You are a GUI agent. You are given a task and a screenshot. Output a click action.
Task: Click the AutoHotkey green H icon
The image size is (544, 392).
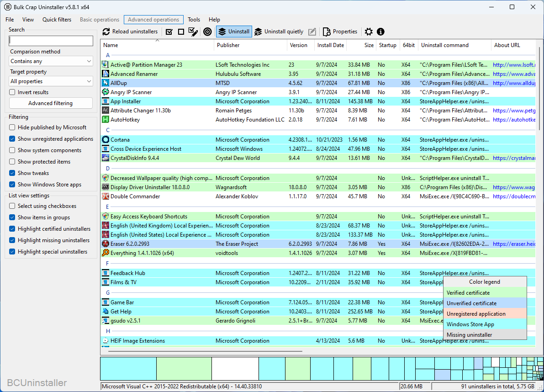pos(106,120)
